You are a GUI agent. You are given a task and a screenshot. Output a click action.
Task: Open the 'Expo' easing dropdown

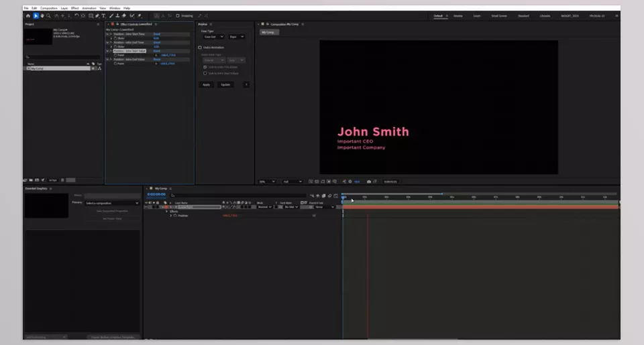coord(236,37)
